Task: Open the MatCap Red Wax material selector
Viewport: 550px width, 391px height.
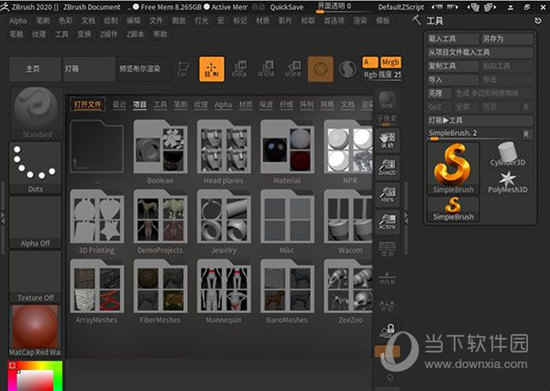Action: tap(35, 331)
